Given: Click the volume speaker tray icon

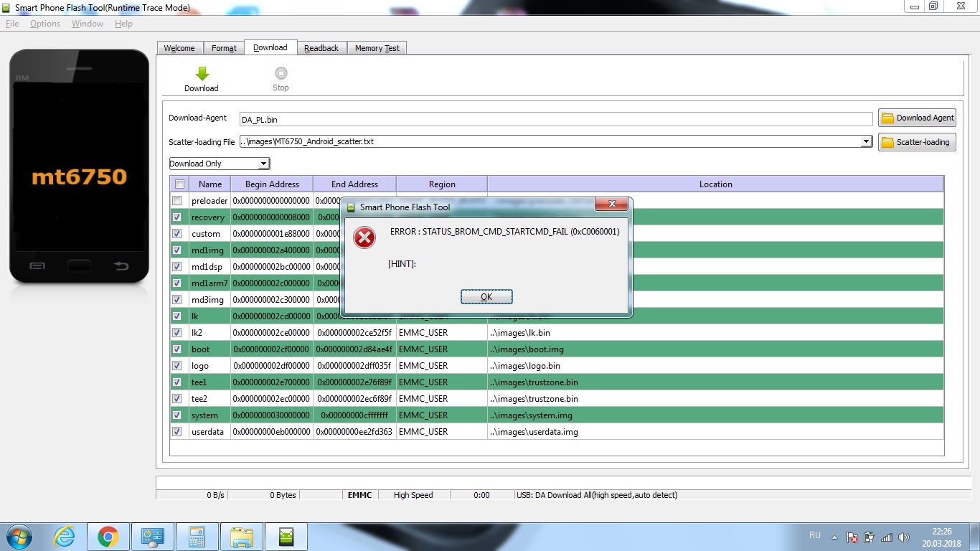Looking at the screenshot, I should 903,537.
